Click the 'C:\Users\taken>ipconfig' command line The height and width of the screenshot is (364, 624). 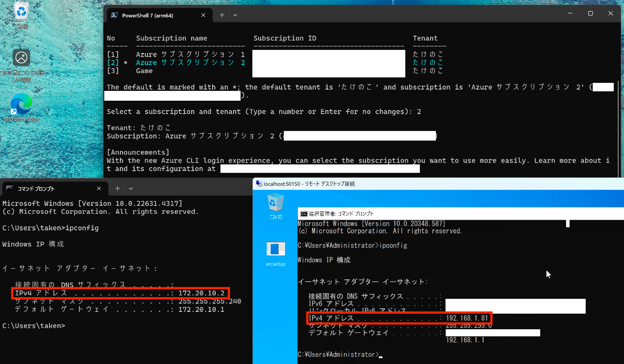coord(50,228)
